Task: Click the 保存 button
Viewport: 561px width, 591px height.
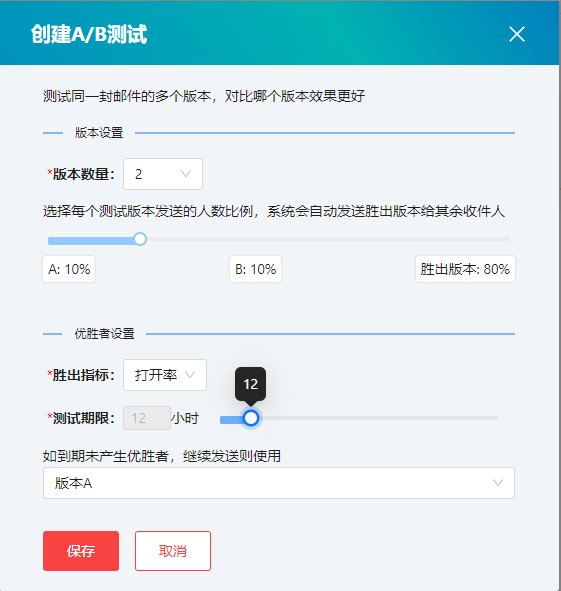Action: [81, 551]
